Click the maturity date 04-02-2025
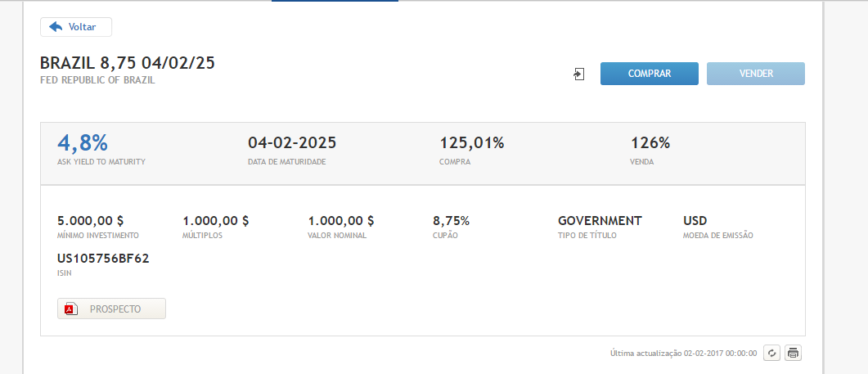This screenshot has width=868, height=374. coord(292,143)
